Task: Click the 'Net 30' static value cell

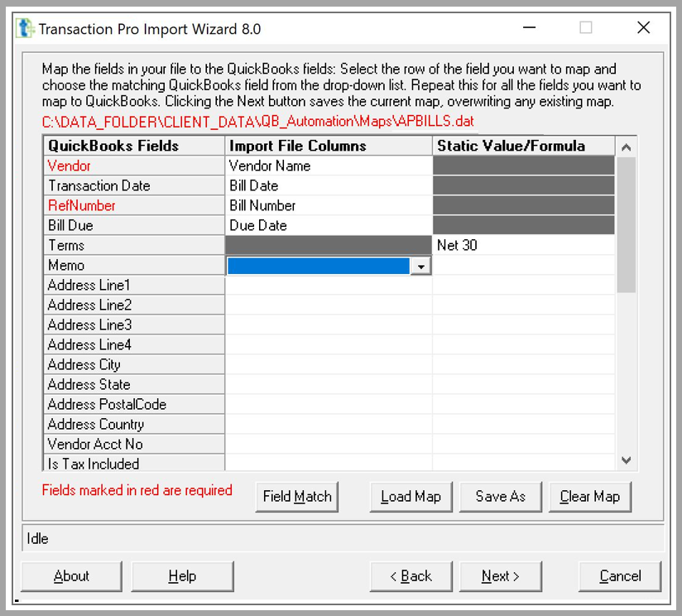Action: (x=524, y=245)
